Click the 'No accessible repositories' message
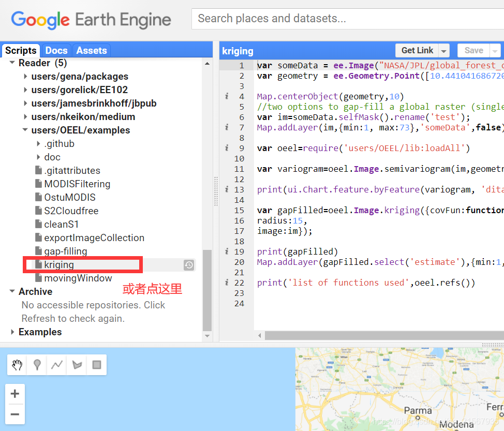This screenshot has height=431, width=504. click(93, 312)
